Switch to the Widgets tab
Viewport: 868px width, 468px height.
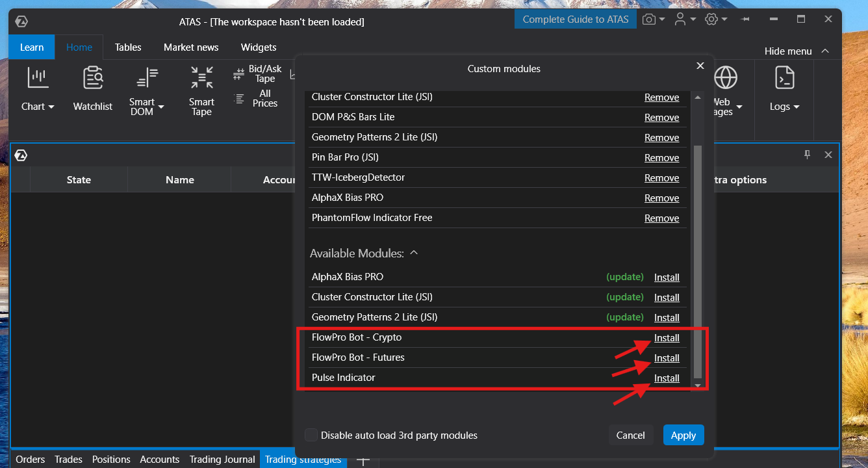259,47
